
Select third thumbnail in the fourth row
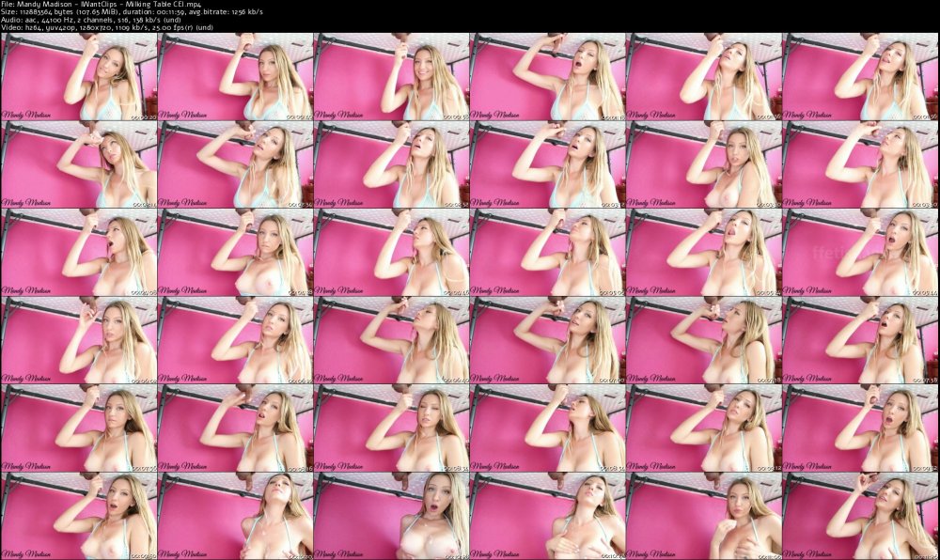(391, 339)
